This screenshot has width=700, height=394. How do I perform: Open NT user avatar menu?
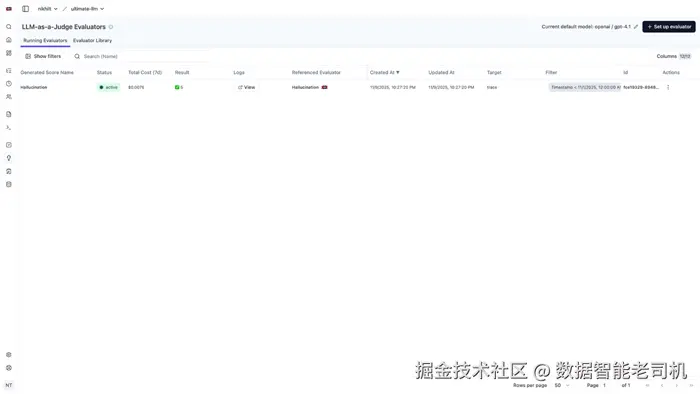pyautogui.click(x=8, y=385)
